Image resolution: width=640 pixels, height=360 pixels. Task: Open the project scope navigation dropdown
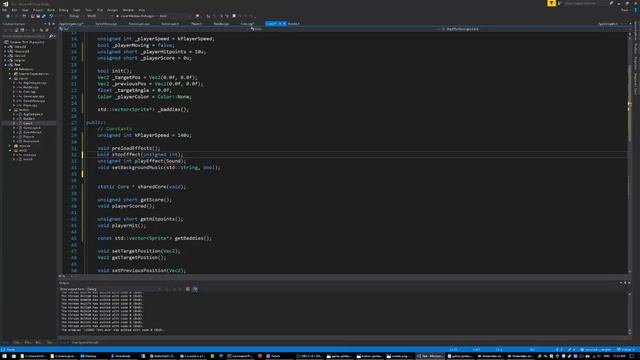pos(153,29)
